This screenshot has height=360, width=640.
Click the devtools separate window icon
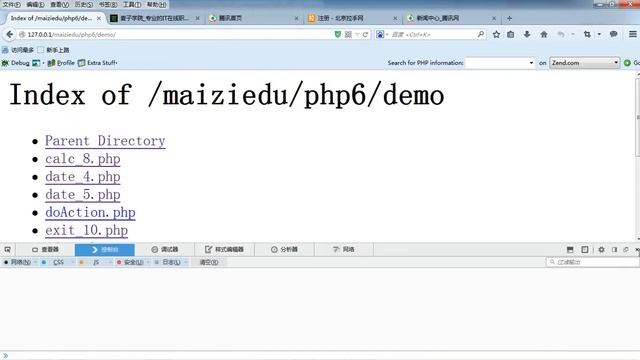tap(626, 249)
